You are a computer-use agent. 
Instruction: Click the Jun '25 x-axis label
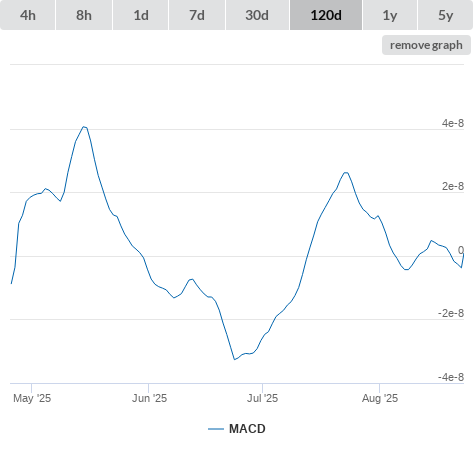click(149, 398)
